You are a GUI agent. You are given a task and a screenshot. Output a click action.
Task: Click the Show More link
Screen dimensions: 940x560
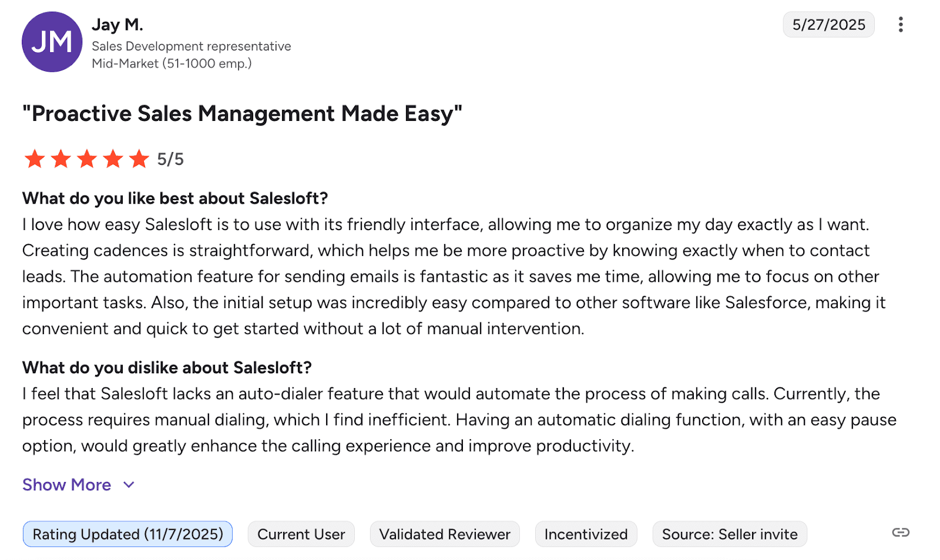66,485
